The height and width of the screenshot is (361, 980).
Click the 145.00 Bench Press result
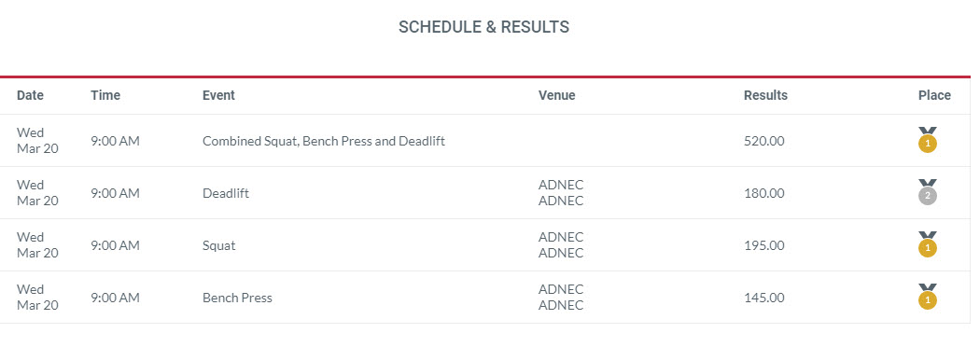[x=763, y=299]
